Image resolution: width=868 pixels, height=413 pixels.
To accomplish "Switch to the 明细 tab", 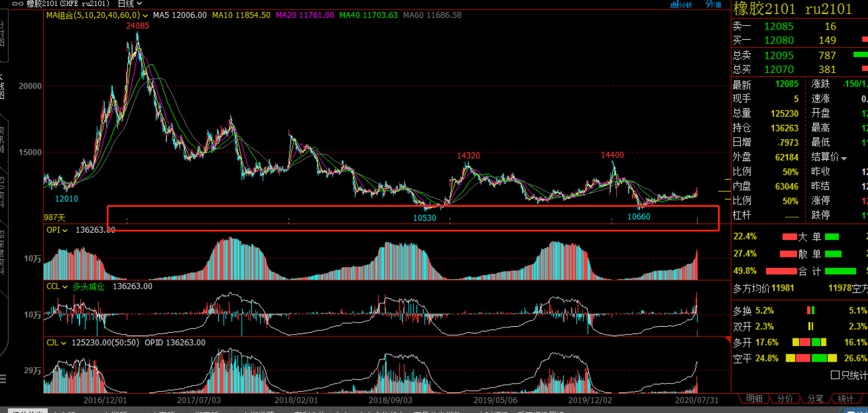I will (753, 399).
